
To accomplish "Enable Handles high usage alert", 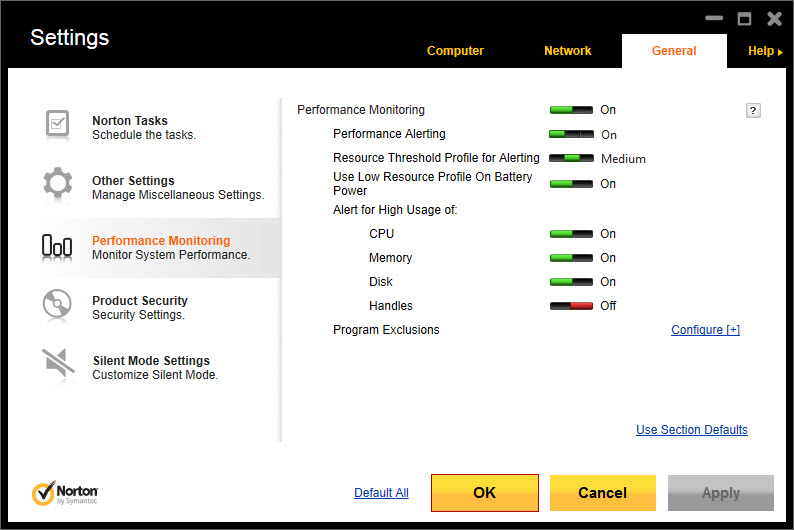I will 571,306.
